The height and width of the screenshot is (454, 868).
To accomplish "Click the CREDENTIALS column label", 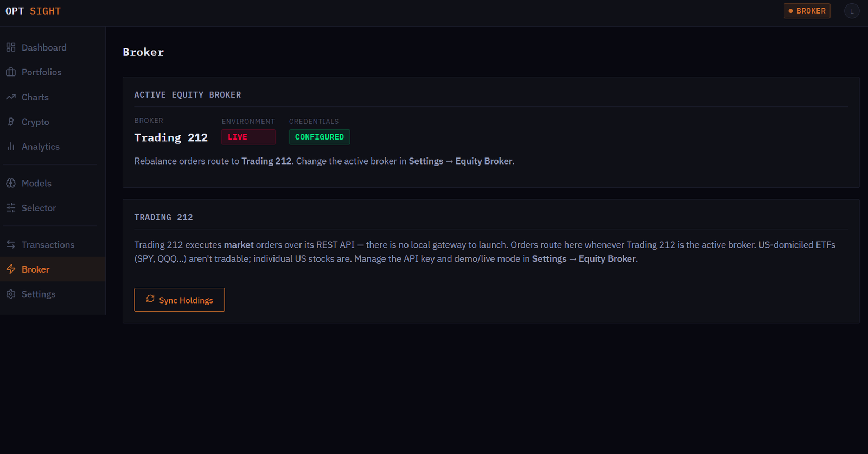I will point(314,121).
